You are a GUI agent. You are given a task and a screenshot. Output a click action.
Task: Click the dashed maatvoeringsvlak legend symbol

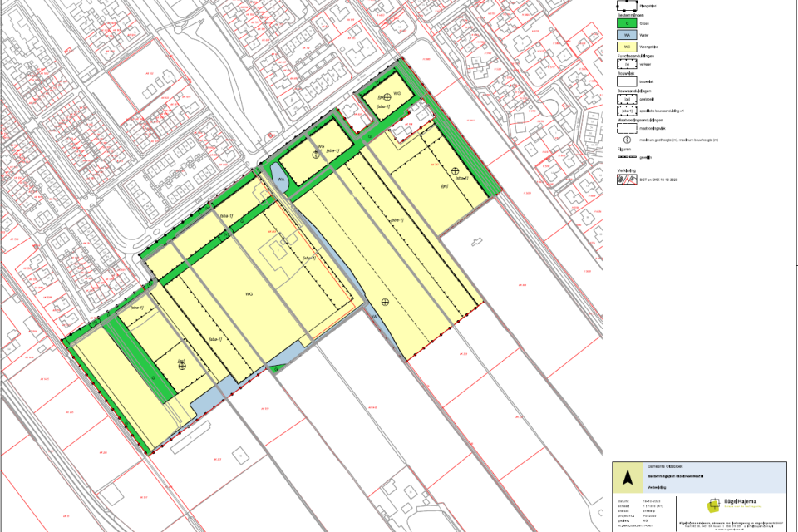[x=628, y=129]
